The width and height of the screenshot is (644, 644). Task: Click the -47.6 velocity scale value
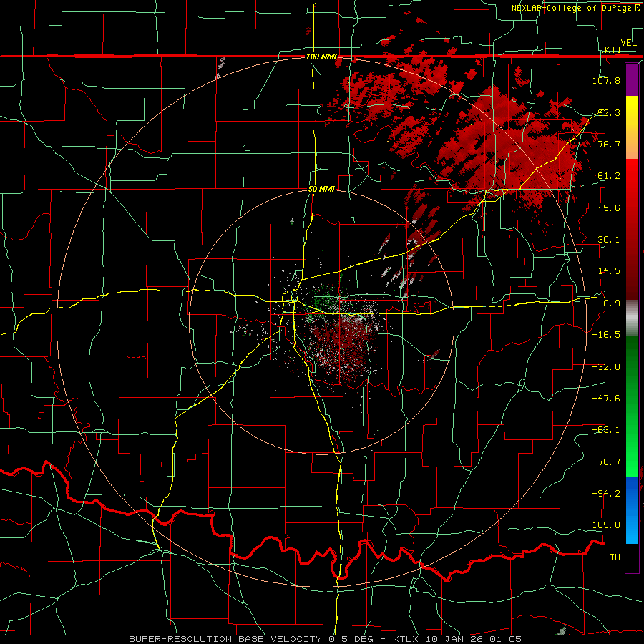[x=606, y=399]
